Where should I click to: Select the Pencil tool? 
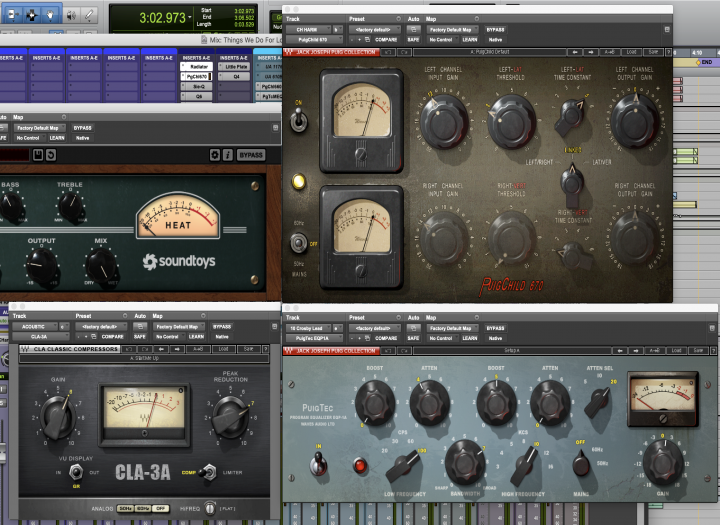pos(90,15)
